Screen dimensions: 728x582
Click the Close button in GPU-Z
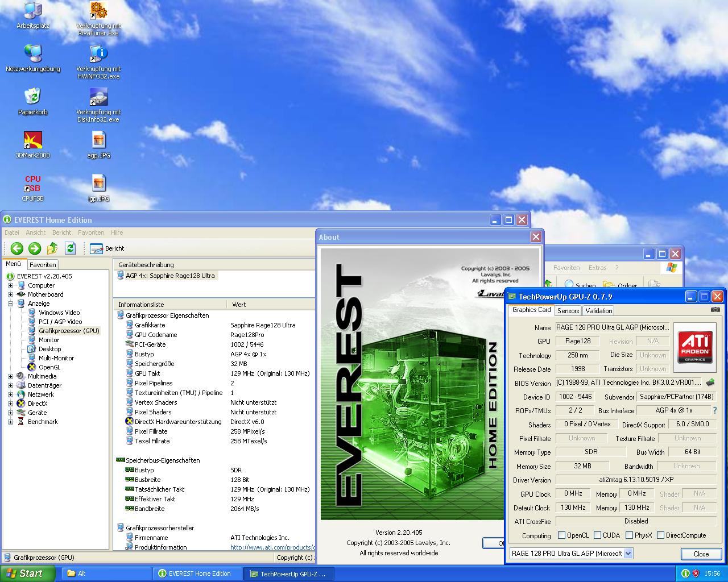tap(701, 554)
